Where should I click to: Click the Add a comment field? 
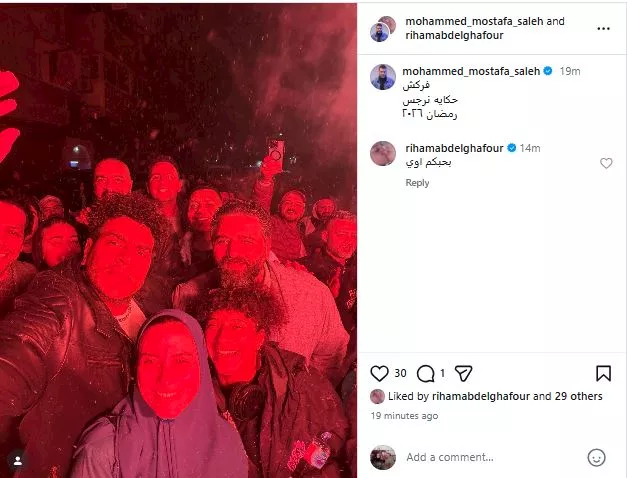pyautogui.click(x=492, y=457)
